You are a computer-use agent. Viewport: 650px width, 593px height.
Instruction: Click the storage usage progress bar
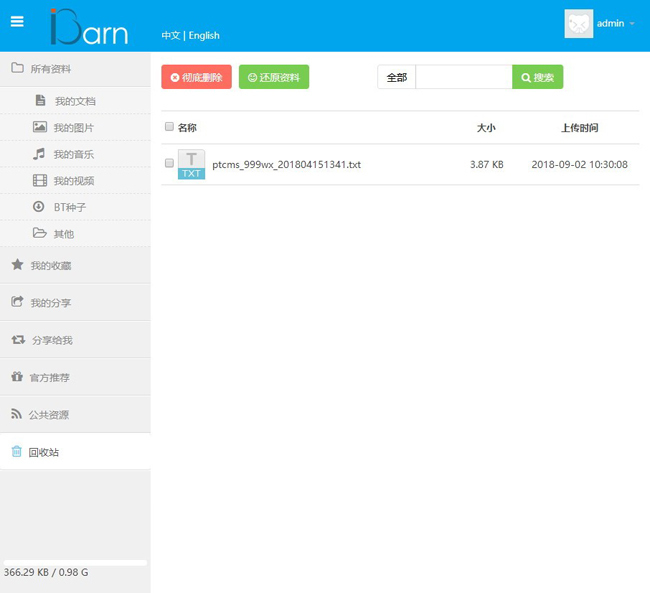(x=75, y=563)
